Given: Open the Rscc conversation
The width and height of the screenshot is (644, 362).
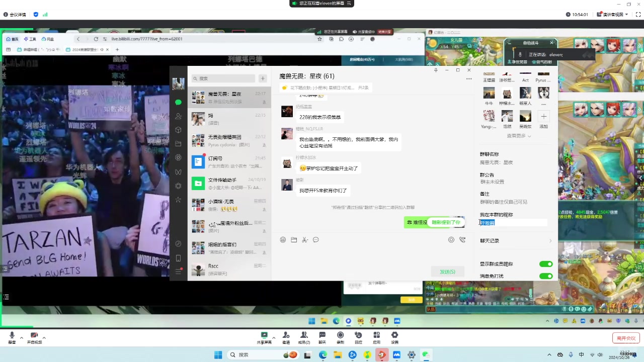Looking at the screenshot, I should coord(229,269).
